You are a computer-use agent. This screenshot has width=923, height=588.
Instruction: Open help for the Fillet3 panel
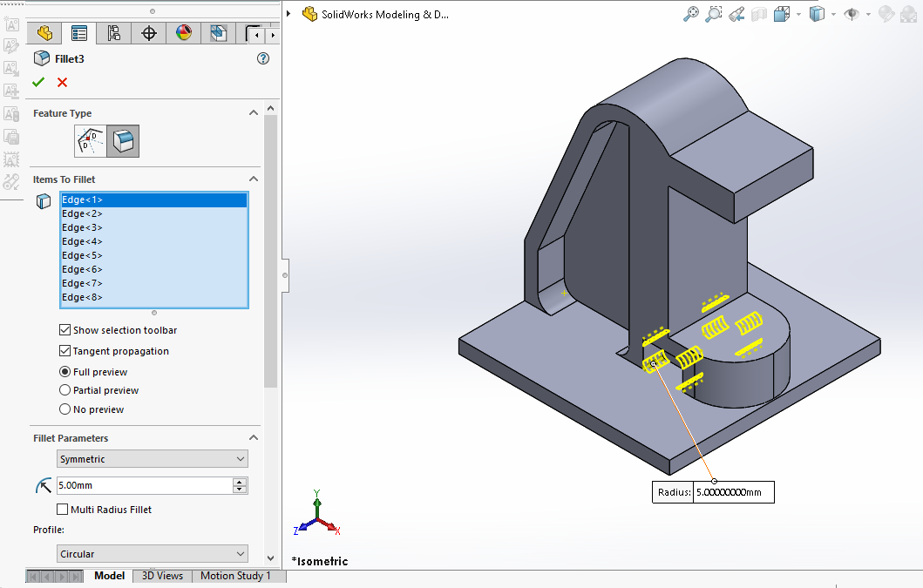click(263, 58)
